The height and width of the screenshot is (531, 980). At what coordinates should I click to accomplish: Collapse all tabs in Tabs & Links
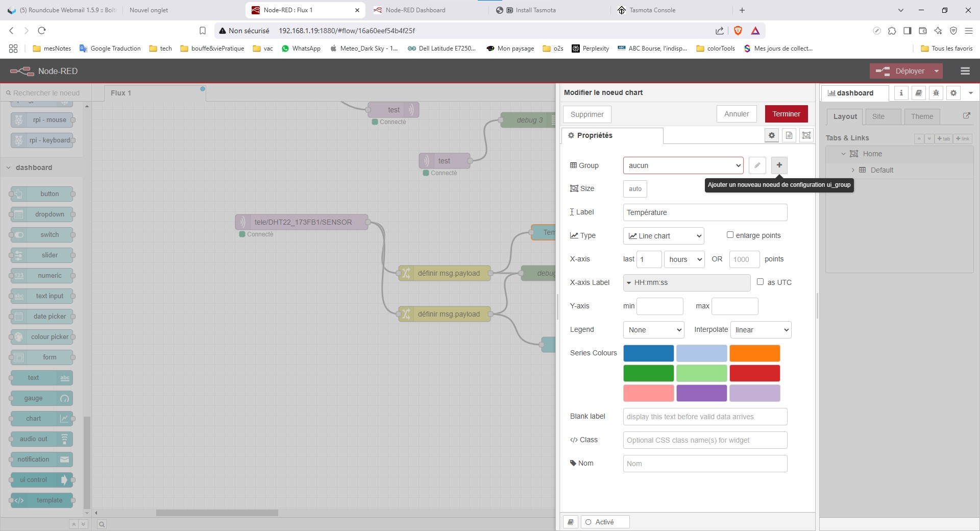coord(919,138)
